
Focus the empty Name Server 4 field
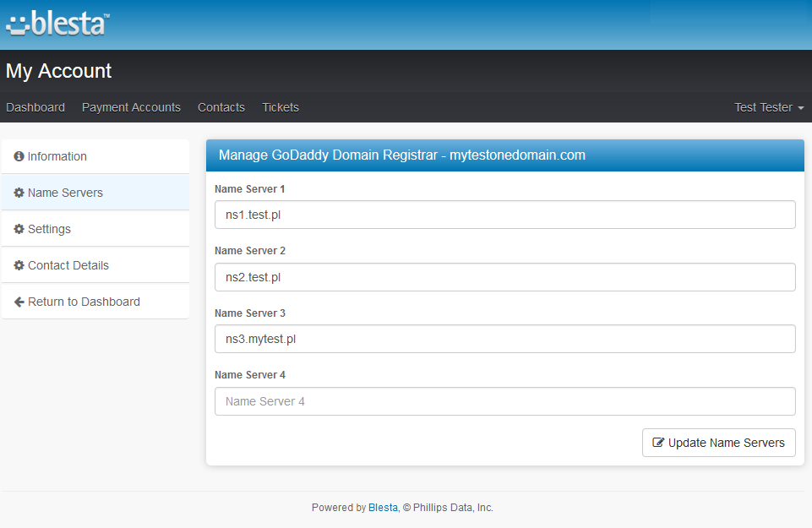point(505,401)
